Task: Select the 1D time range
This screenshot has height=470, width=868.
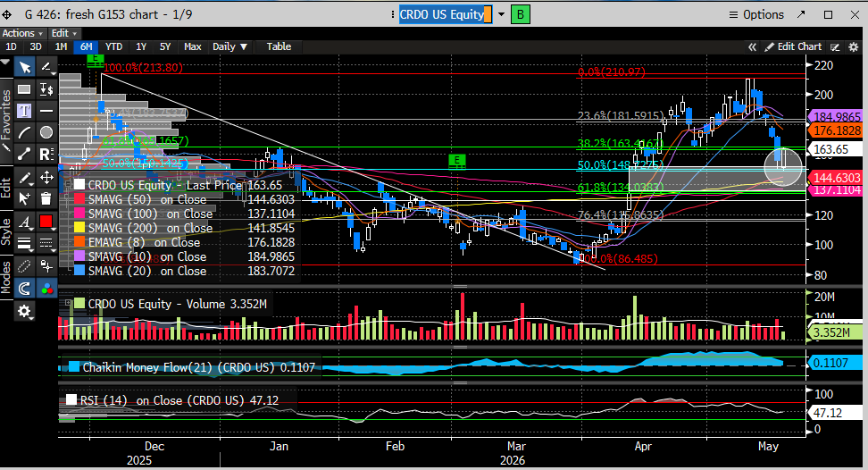Action: point(11,46)
